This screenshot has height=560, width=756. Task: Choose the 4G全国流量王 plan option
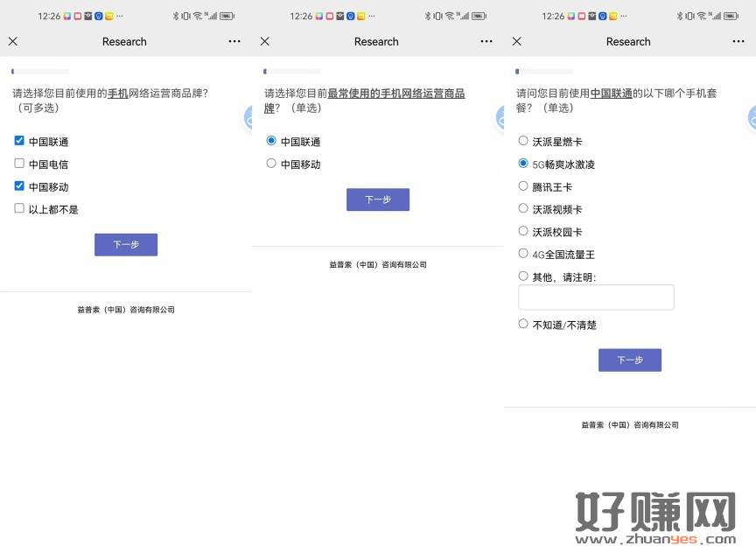523,254
